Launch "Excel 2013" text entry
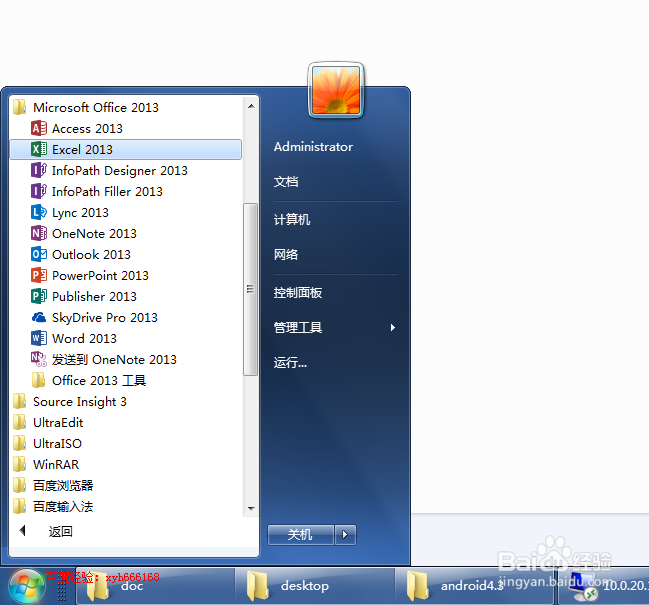This screenshot has height=605, width=649. point(82,149)
